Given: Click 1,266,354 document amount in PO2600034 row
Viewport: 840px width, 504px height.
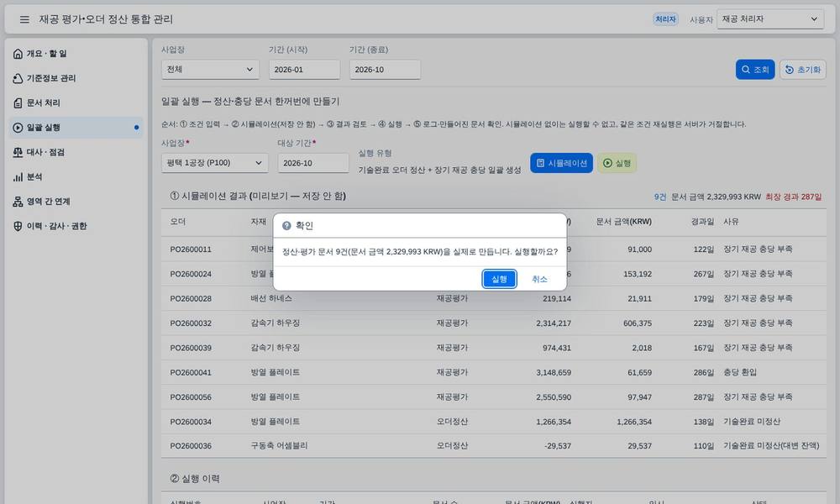Looking at the screenshot, I should tap(634, 422).
